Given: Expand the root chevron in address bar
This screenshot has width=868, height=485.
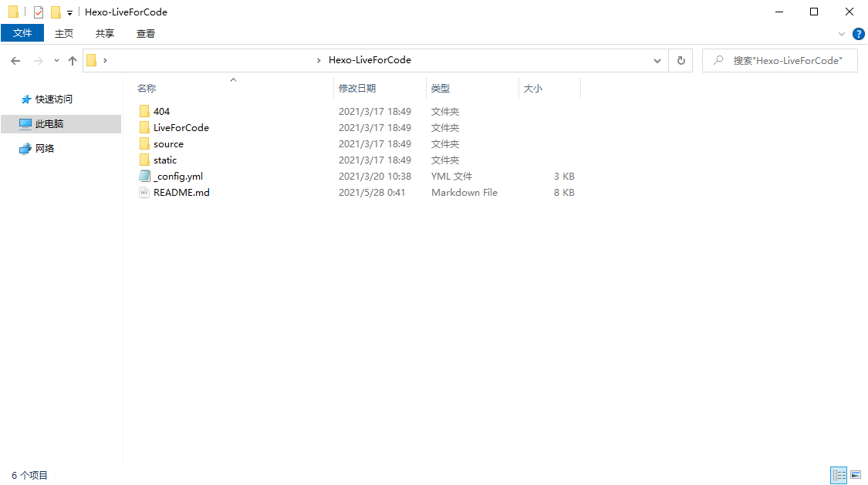Looking at the screenshot, I should click(105, 60).
